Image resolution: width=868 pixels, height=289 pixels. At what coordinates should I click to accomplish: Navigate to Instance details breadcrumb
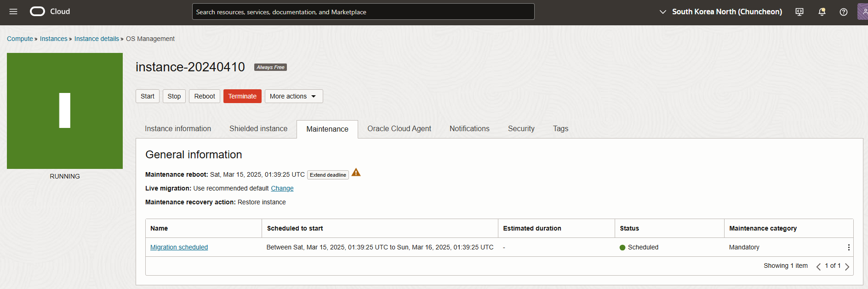pos(97,39)
